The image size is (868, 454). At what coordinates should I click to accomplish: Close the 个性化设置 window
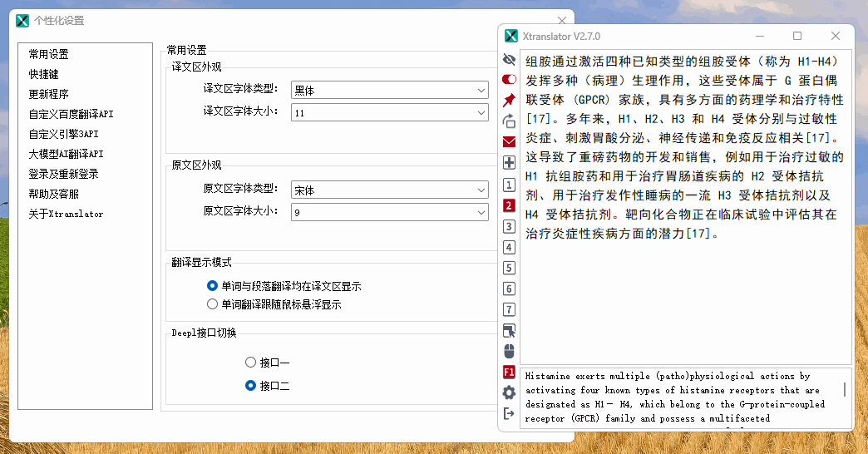tap(562, 21)
